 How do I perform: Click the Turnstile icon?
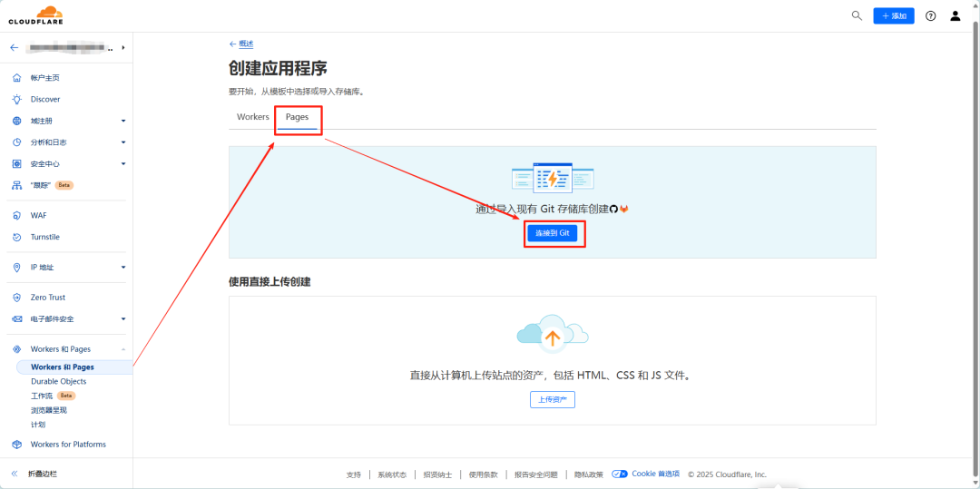click(17, 238)
